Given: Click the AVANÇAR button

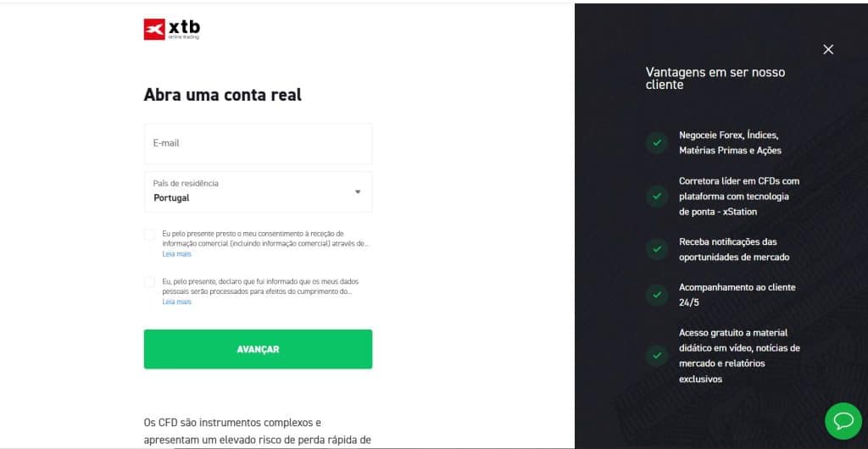Looking at the screenshot, I should point(258,350).
